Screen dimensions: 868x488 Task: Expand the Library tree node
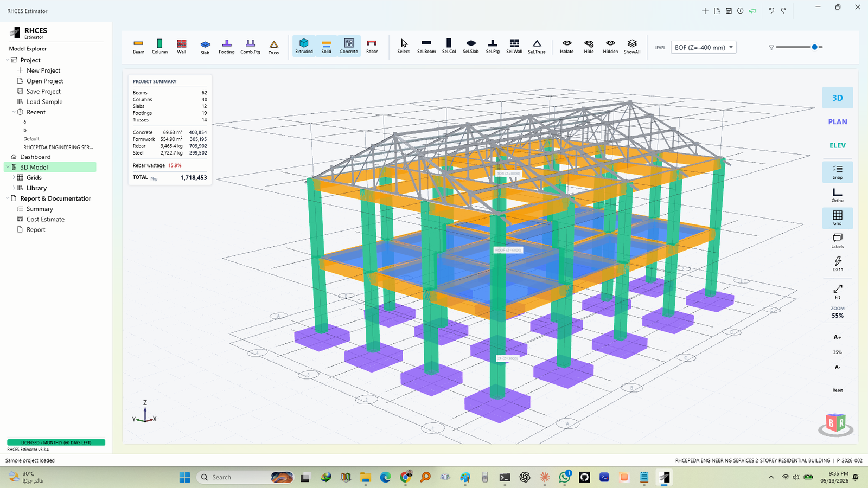[x=14, y=188]
